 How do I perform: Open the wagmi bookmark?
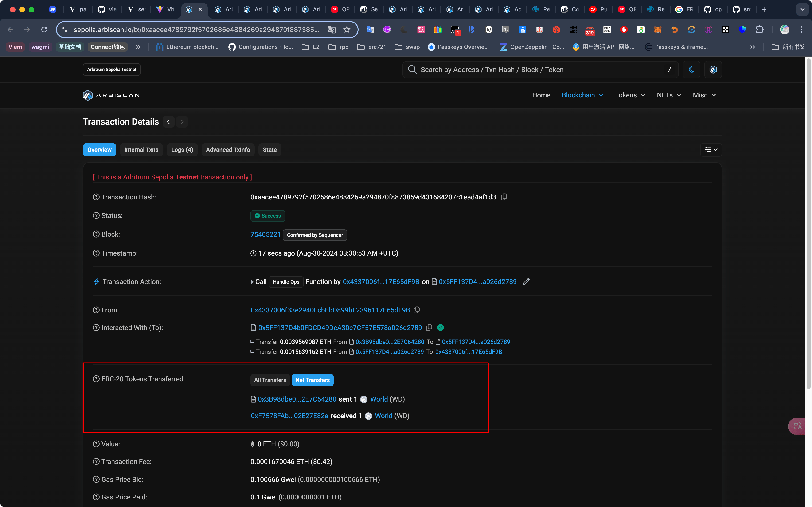point(40,47)
